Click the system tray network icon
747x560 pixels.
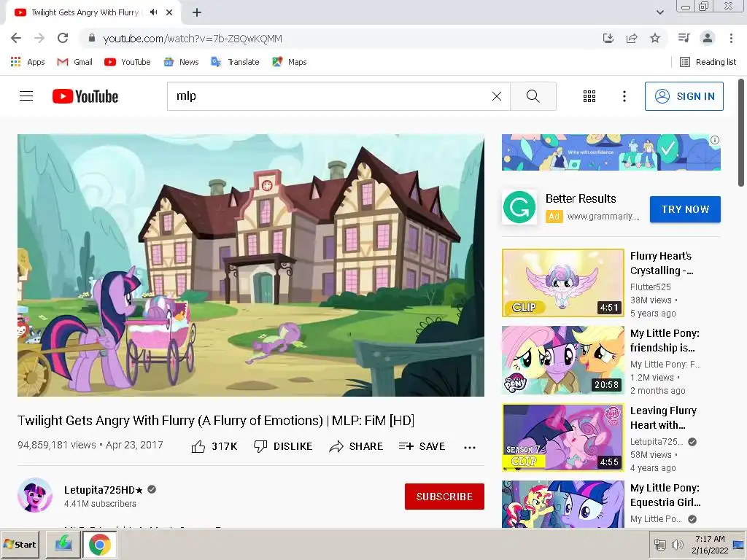659,545
